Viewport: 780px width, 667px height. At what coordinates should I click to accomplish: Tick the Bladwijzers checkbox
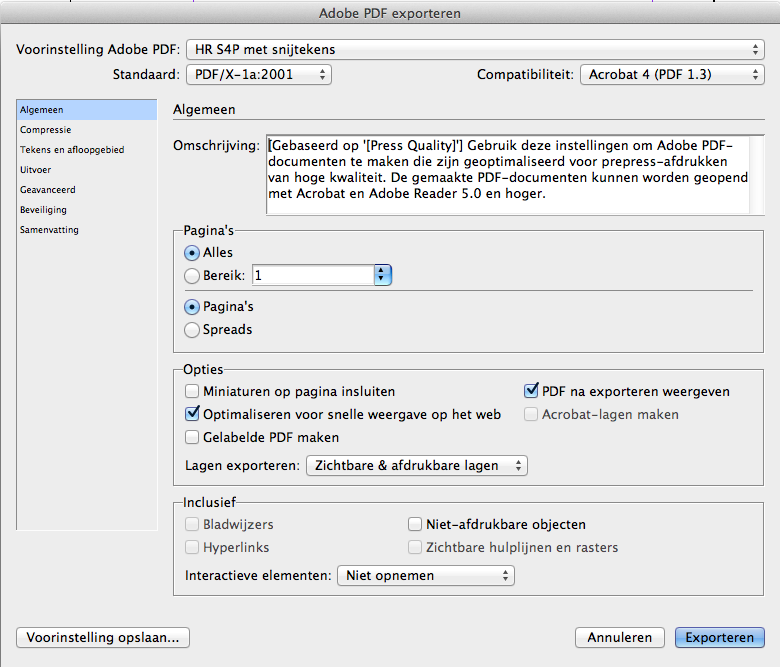tap(192, 524)
